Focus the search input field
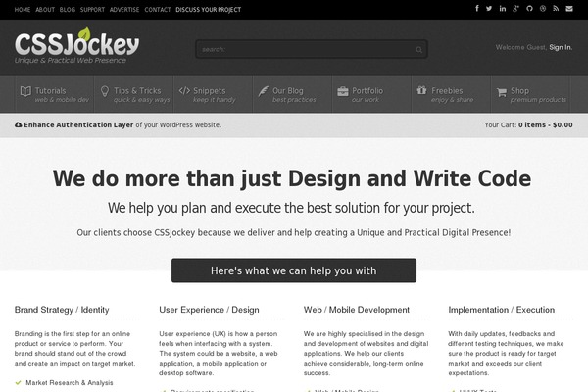Viewport: 588px width, 392px height. coord(312,49)
